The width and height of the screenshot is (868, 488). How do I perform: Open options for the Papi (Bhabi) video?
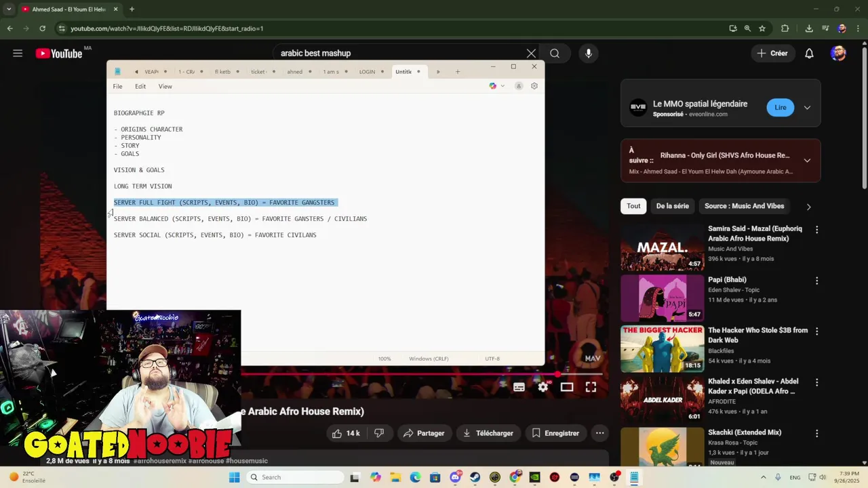tap(816, 281)
